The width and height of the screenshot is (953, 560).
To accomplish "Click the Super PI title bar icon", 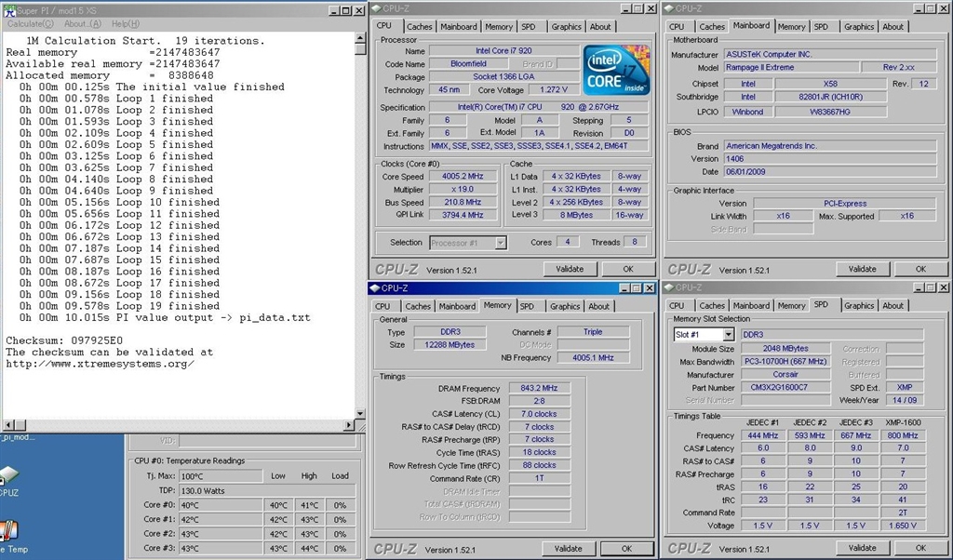I will click(x=8, y=10).
